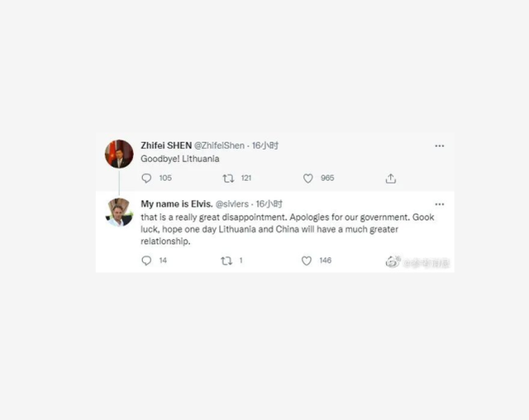The width and height of the screenshot is (529, 420).
Task: Retweet the Goodbye Lithuania tweet
Action: 228,179
